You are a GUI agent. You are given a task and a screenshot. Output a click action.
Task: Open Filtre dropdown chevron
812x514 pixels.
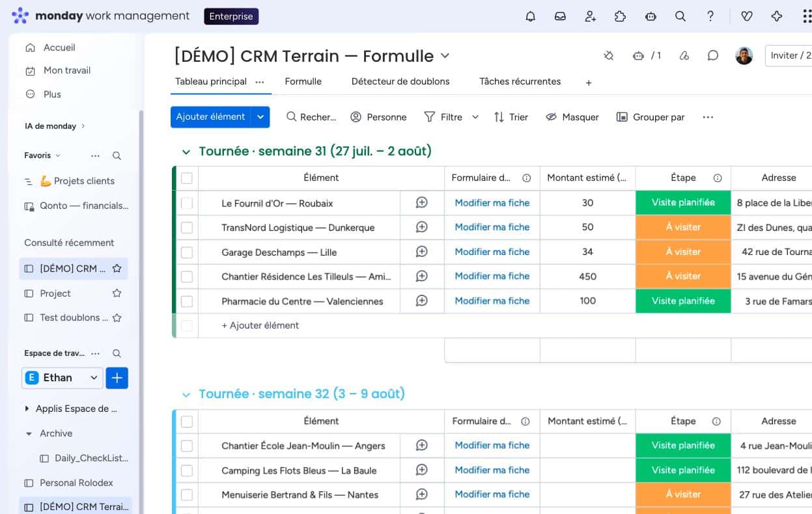click(x=475, y=117)
